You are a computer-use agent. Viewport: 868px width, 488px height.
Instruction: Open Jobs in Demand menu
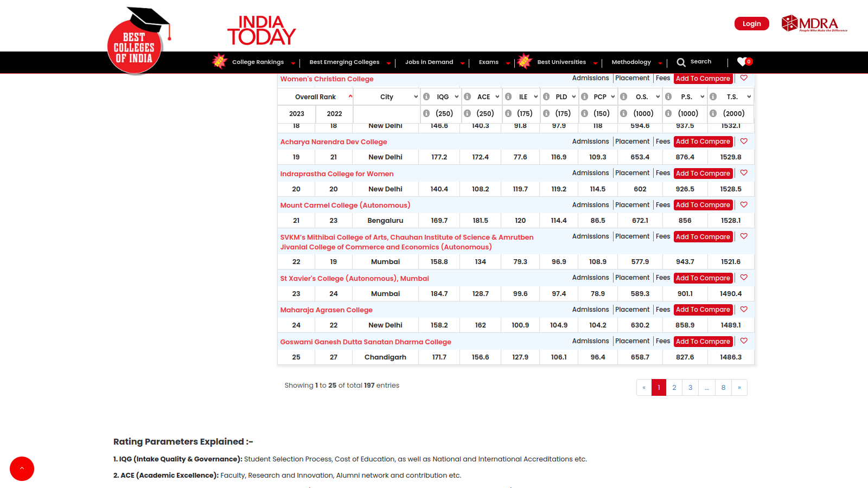click(429, 62)
